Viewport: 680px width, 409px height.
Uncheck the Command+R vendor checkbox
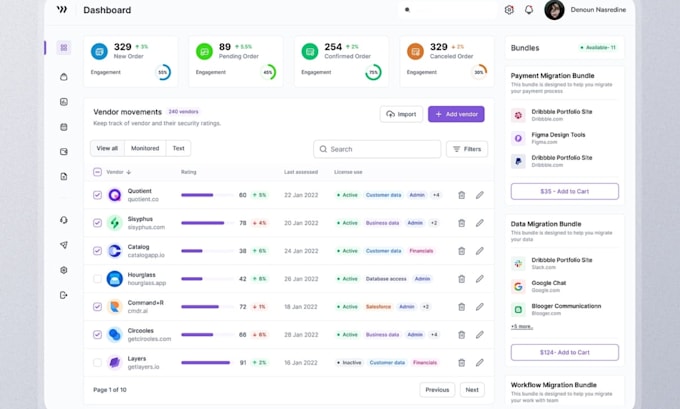[97, 307]
